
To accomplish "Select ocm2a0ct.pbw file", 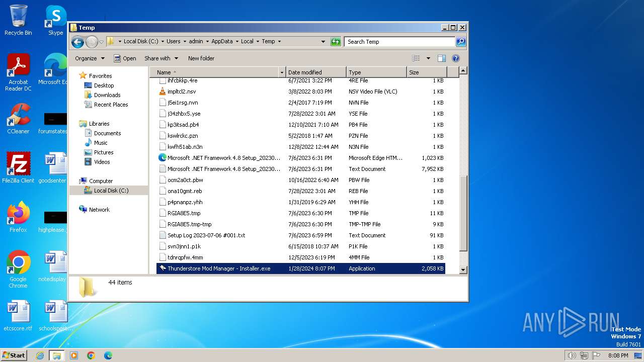I will coord(300,180).
